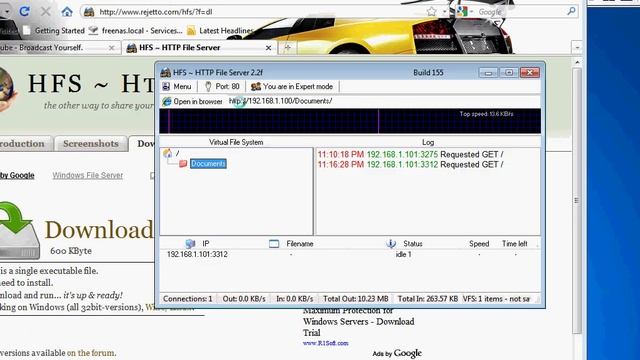
Task: Reload the page in the browser
Action: 24,11
